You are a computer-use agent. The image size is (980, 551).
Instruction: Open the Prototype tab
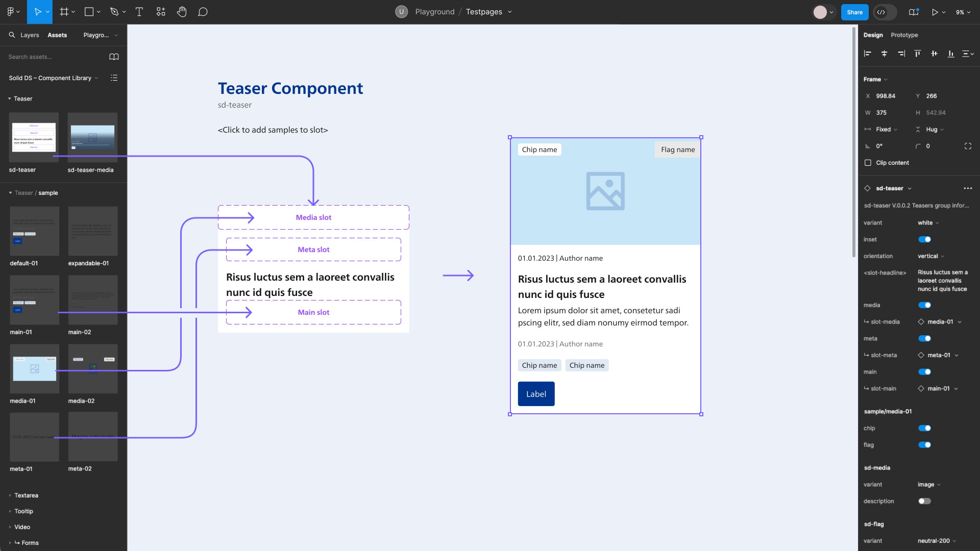(904, 35)
